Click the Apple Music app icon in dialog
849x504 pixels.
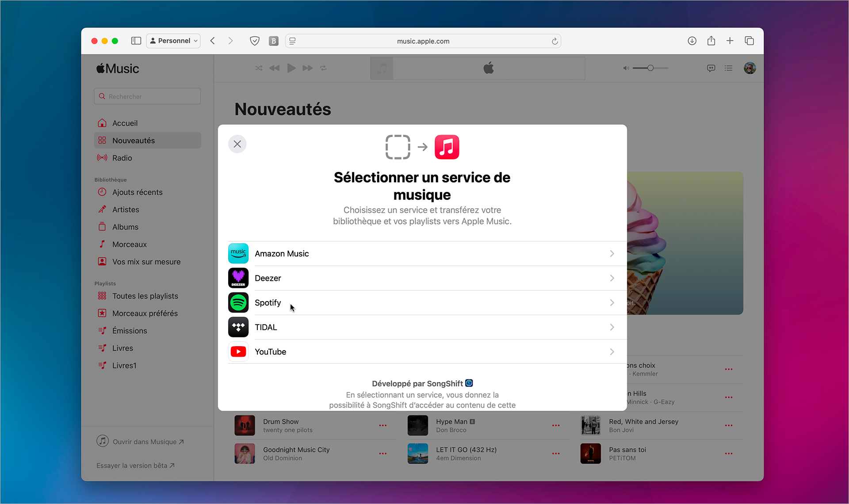tap(447, 147)
